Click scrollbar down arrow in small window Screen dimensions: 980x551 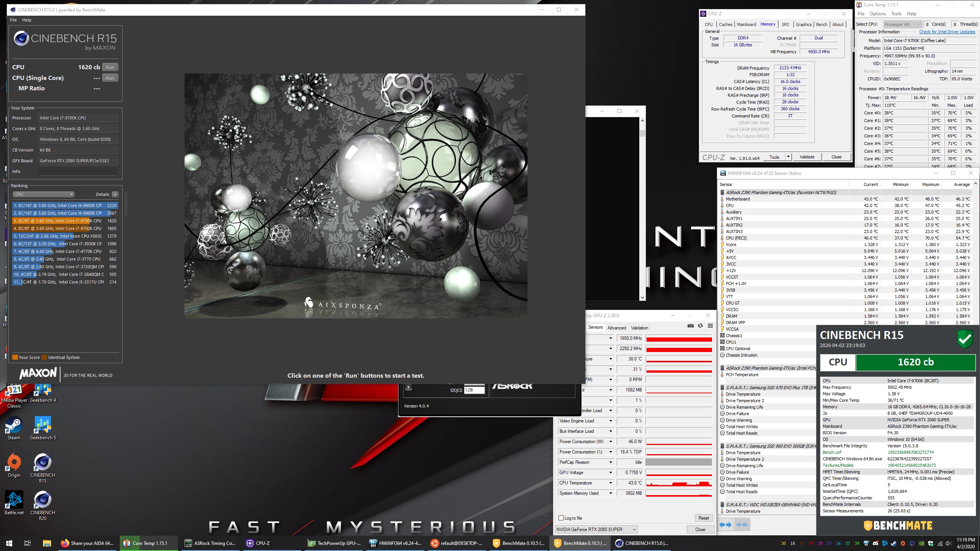click(642, 297)
